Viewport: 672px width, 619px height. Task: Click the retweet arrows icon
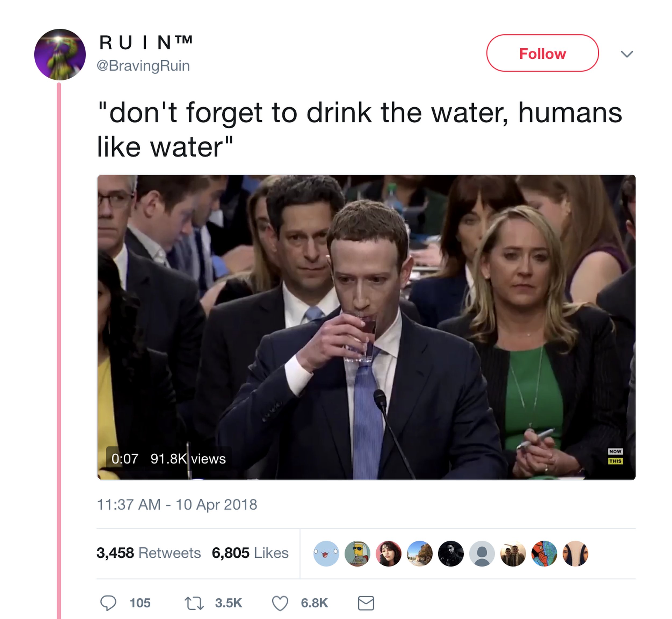(x=194, y=603)
